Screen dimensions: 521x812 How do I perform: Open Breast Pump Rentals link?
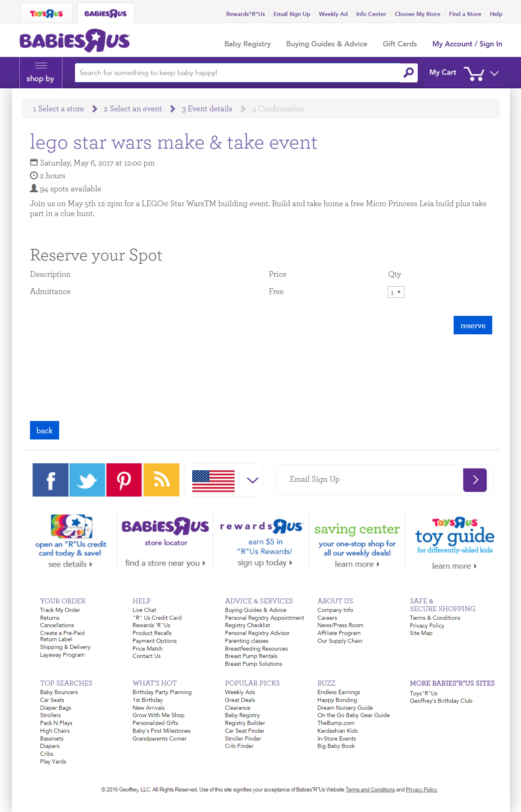pyautogui.click(x=251, y=656)
